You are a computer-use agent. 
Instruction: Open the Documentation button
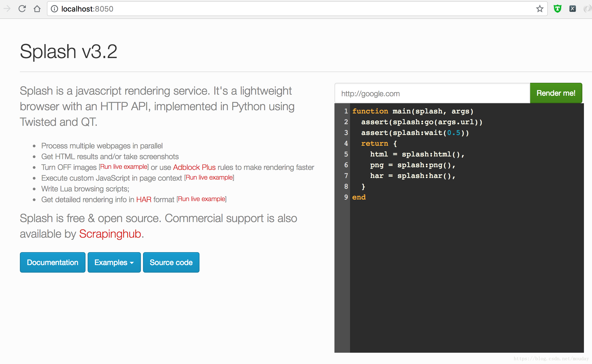[53, 262]
